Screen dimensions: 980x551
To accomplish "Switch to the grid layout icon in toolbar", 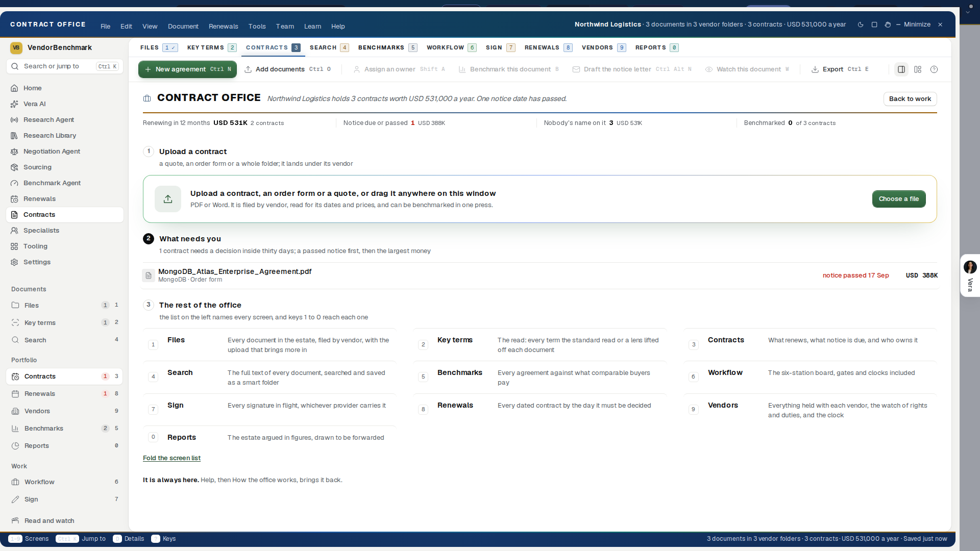I will coord(918,69).
